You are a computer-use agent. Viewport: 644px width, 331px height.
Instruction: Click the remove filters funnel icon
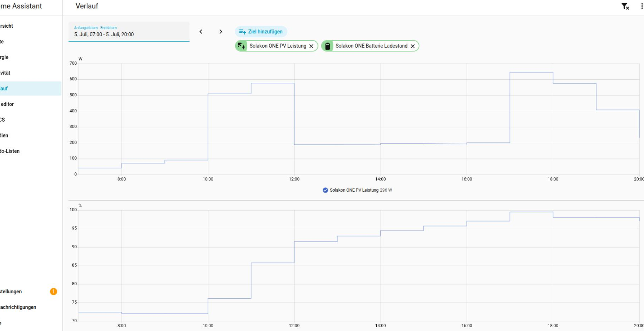[625, 6]
